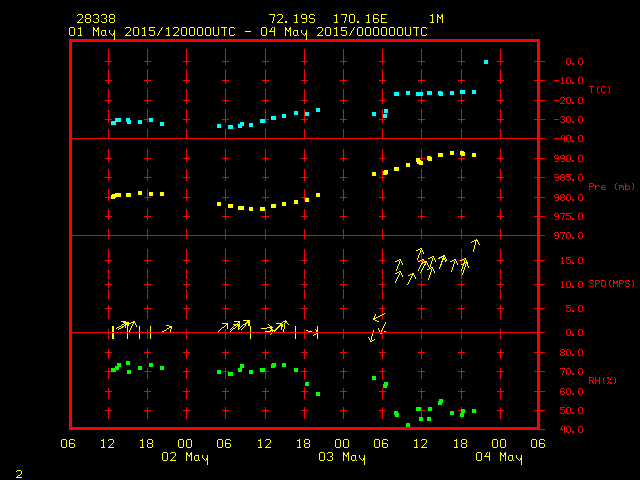The image size is (640, 480).
Task: Click the SPD(MPS) wind speed label
Action: coord(611,284)
